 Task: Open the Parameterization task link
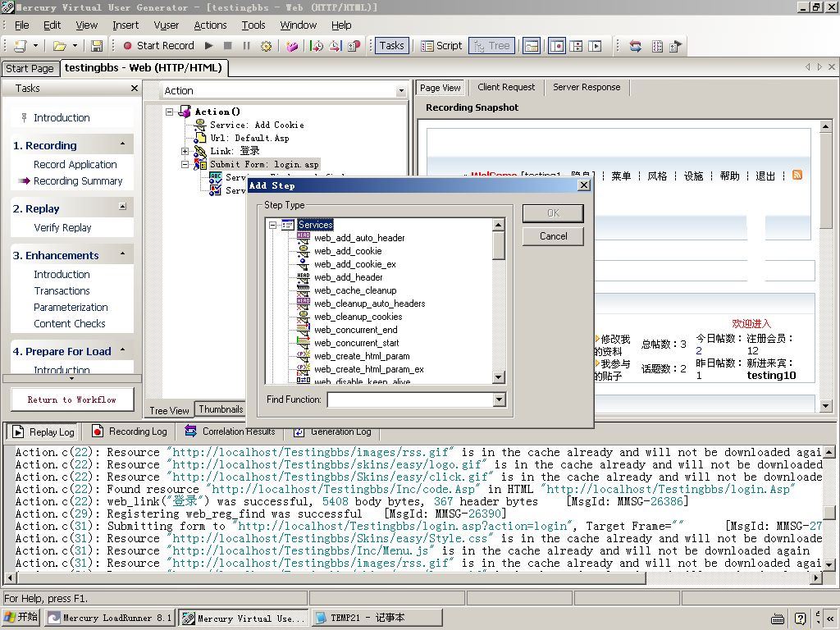click(x=71, y=308)
